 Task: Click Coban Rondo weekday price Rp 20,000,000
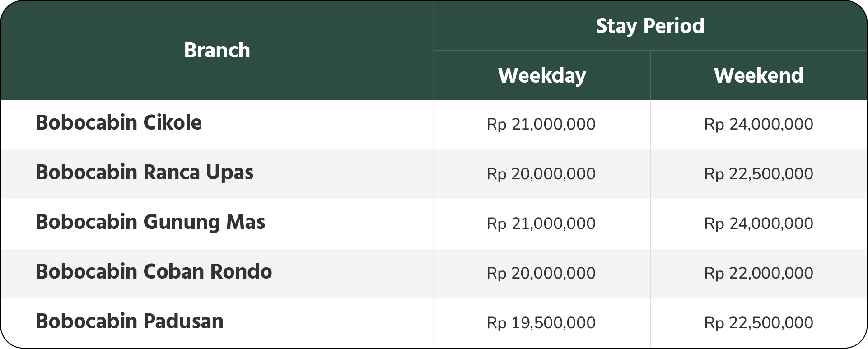(x=541, y=273)
